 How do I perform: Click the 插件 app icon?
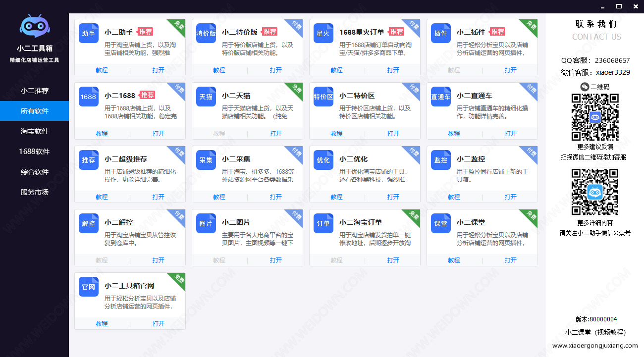click(x=441, y=33)
